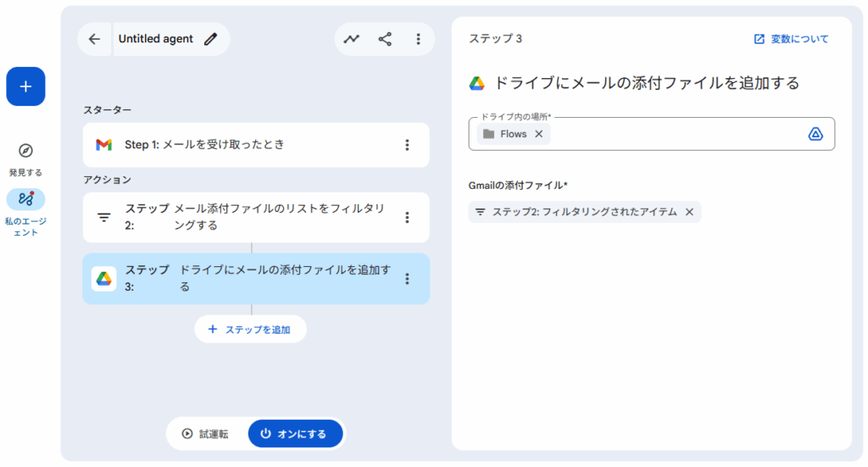Open Drive picker icon in location field
This screenshot has height=467, width=868.
(x=815, y=134)
